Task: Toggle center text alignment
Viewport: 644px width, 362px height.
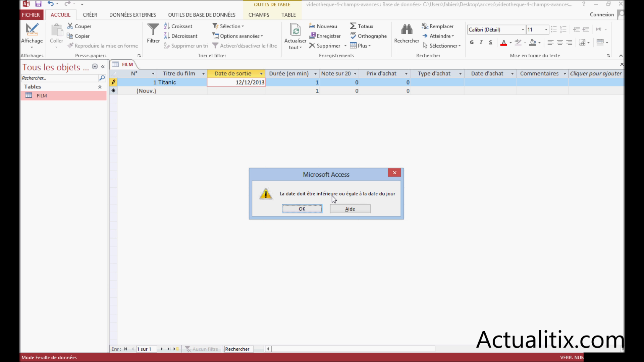Action: click(560, 43)
